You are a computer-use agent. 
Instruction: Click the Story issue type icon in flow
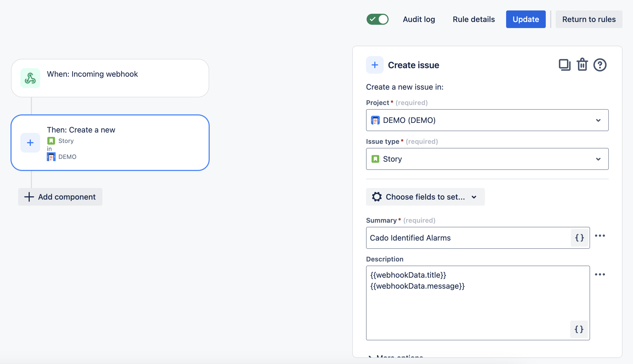[51, 140]
